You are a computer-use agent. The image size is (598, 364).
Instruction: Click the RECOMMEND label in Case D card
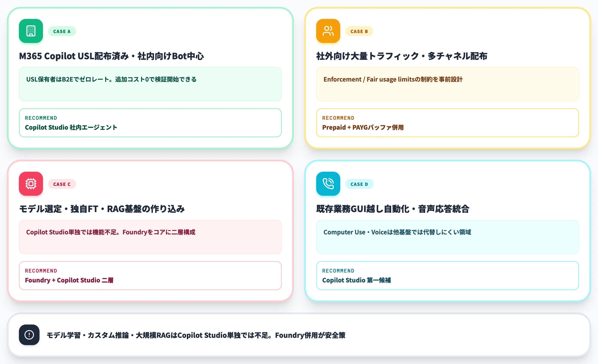(x=338, y=271)
